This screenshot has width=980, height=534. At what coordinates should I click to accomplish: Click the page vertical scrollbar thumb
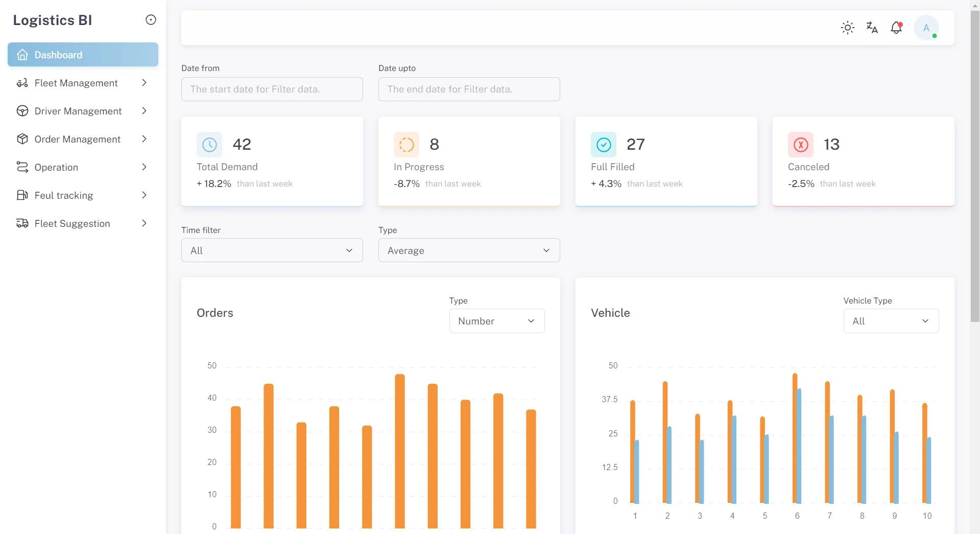975,167
